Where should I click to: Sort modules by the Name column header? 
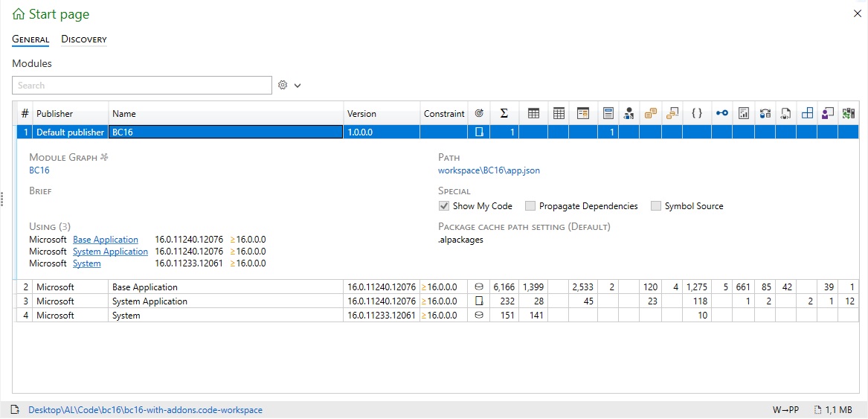[x=226, y=114]
